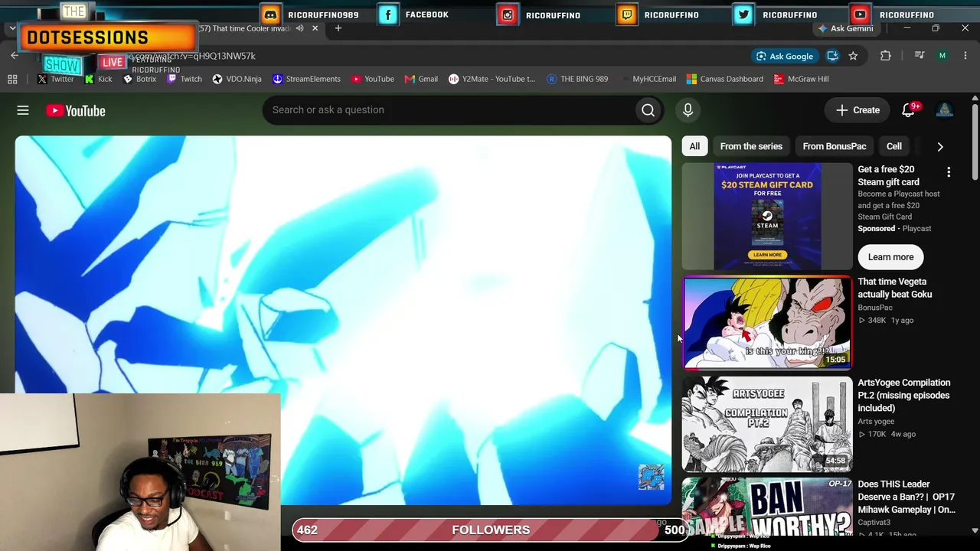Open the McGraw Hill bookmark
Image resolution: width=980 pixels, height=551 pixels.
point(801,79)
